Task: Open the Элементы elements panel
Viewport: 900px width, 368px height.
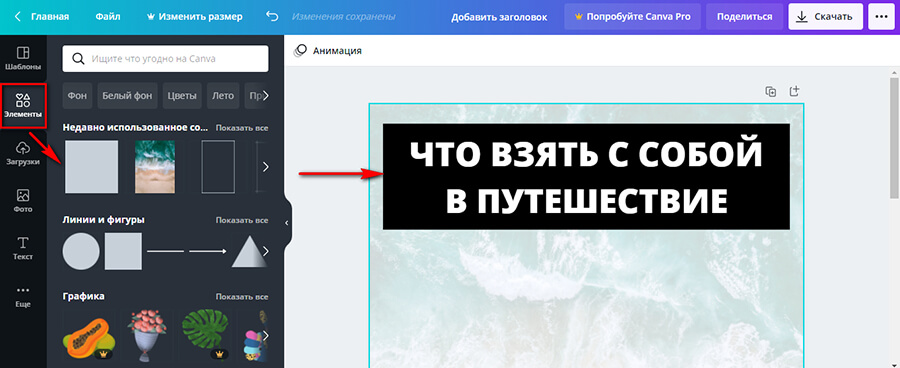Action: click(23, 106)
